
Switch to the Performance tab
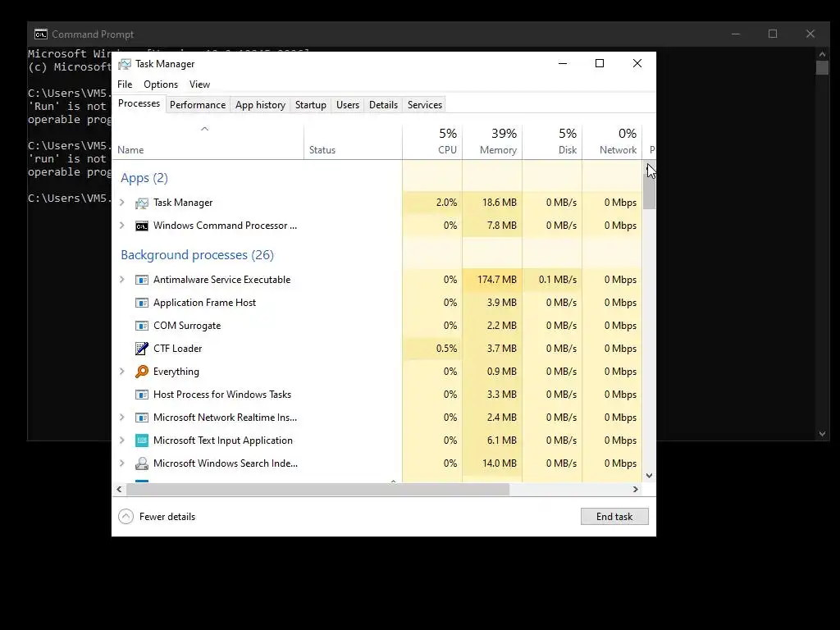click(x=198, y=105)
